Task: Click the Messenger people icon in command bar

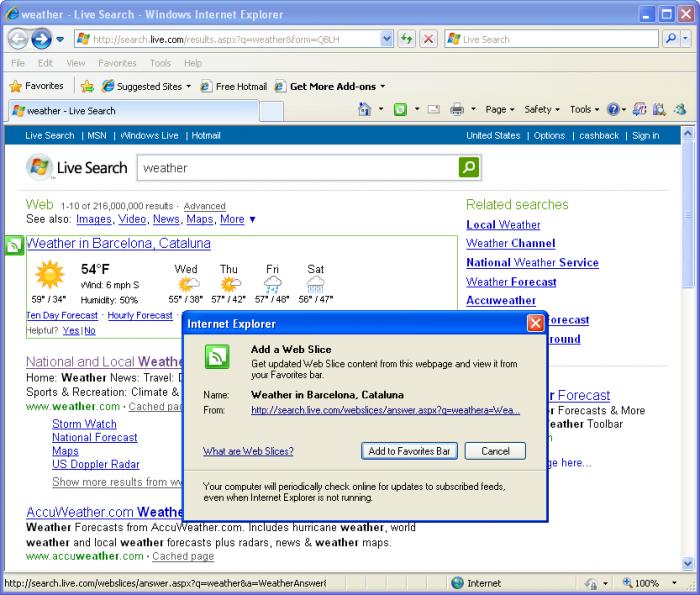Action: tap(680, 109)
